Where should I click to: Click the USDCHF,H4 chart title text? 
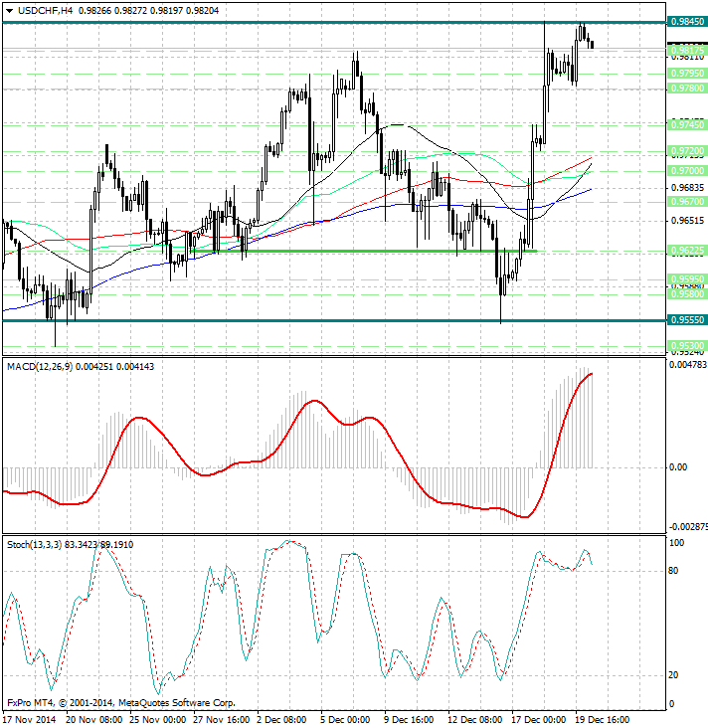tap(45, 10)
